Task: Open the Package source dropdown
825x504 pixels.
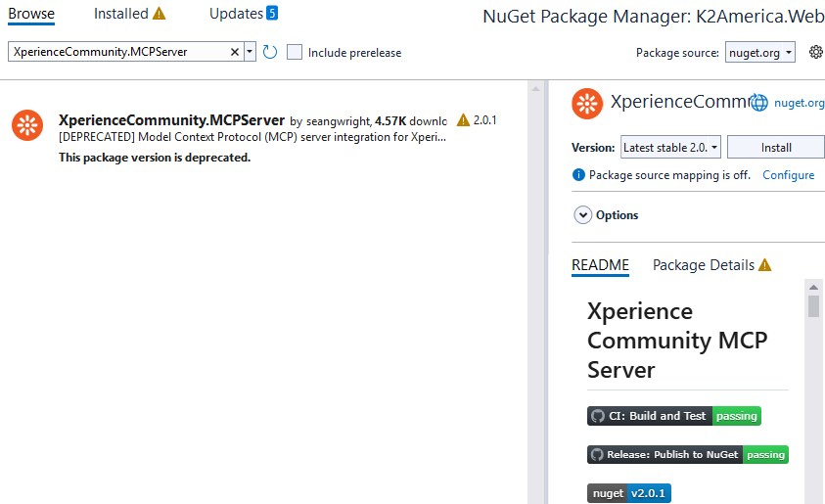Action: pyautogui.click(x=759, y=52)
